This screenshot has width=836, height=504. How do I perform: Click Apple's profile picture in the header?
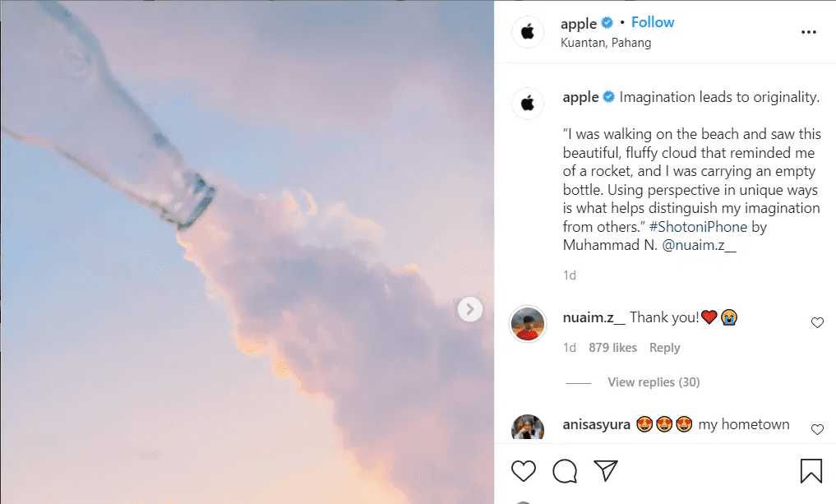click(527, 32)
